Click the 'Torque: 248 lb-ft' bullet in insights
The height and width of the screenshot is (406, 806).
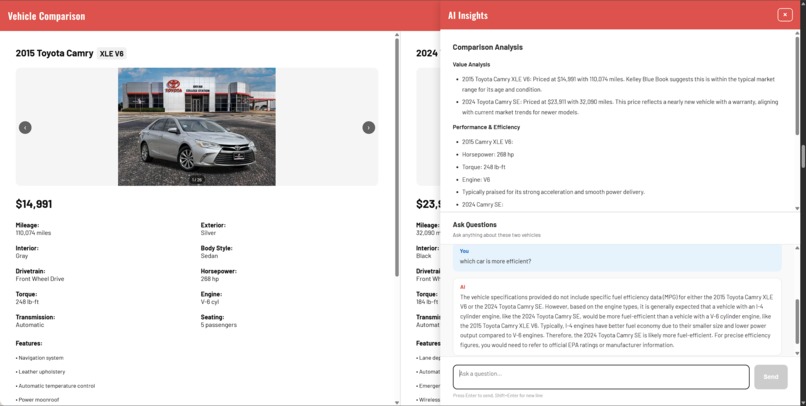tap(483, 167)
